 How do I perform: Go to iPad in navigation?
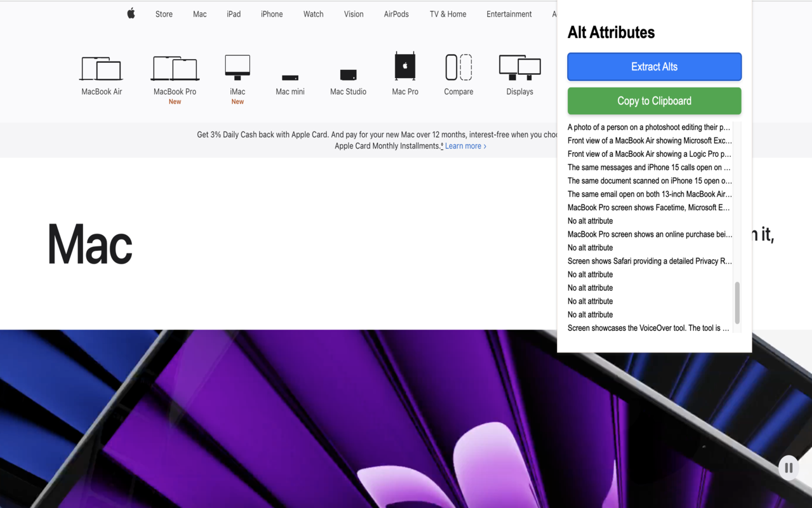[x=233, y=14]
